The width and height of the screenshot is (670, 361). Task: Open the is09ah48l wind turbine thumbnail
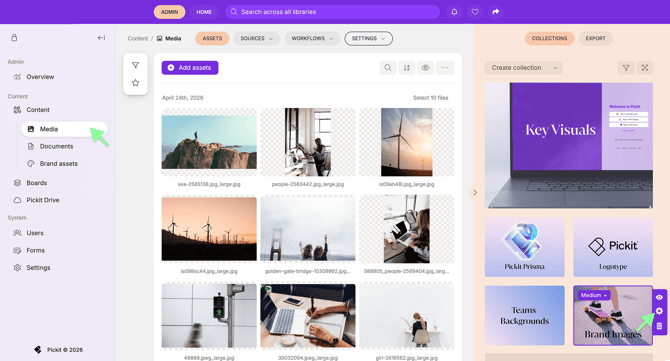[406, 142]
